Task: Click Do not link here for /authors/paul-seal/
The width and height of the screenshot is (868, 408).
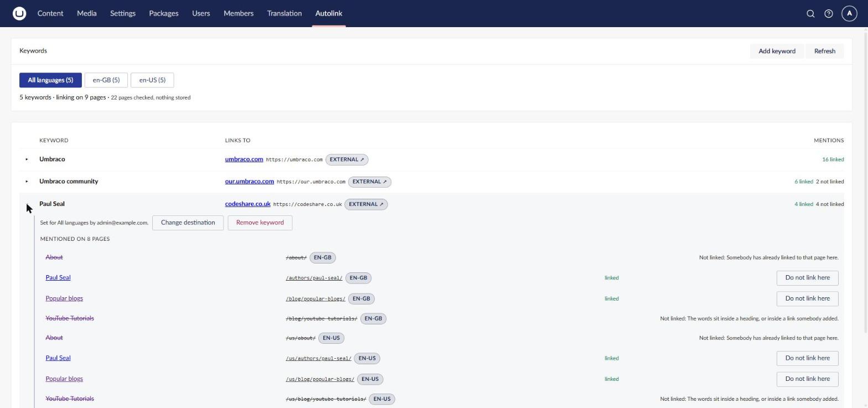Action: (808, 278)
